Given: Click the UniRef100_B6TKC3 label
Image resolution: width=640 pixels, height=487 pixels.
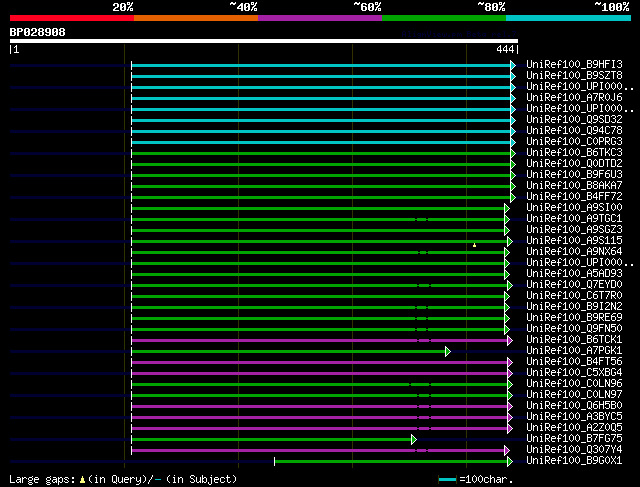Looking at the screenshot, I should 574,153.
